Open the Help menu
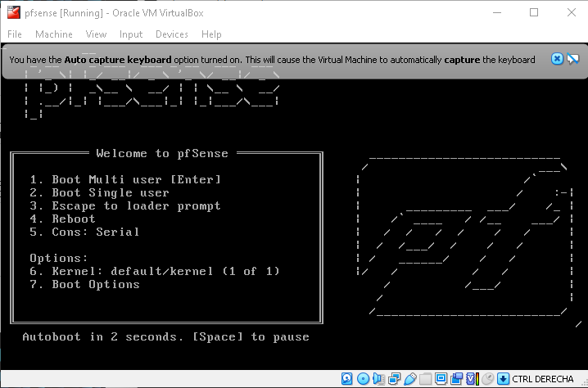 point(211,34)
